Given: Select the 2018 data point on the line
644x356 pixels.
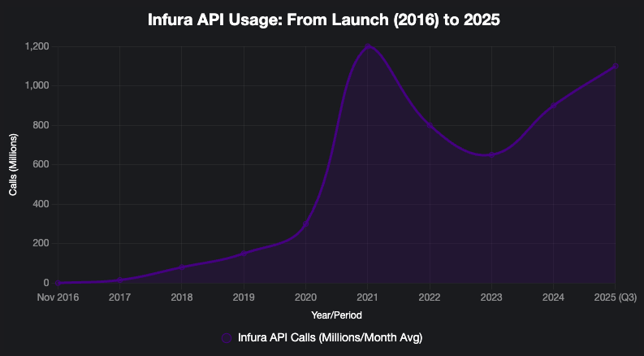Looking at the screenshot, I should tap(182, 267).
